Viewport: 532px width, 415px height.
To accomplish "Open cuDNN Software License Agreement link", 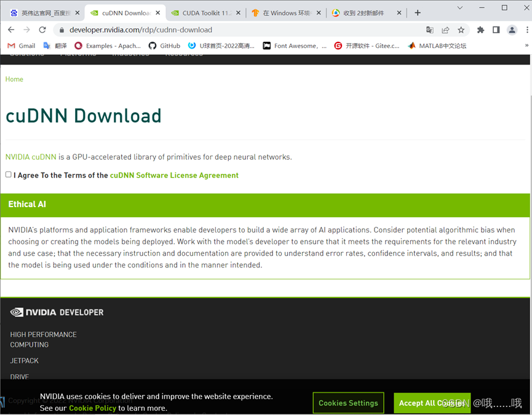I will pyautogui.click(x=174, y=175).
